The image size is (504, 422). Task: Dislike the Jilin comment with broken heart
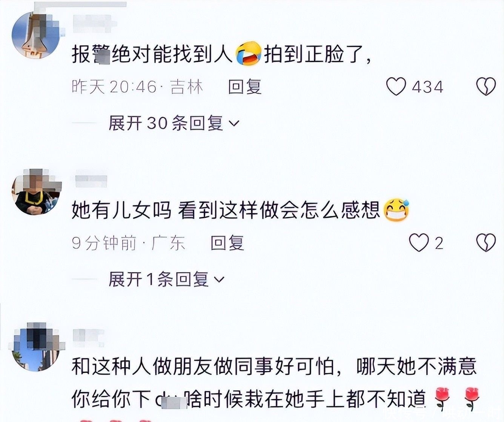pos(486,87)
